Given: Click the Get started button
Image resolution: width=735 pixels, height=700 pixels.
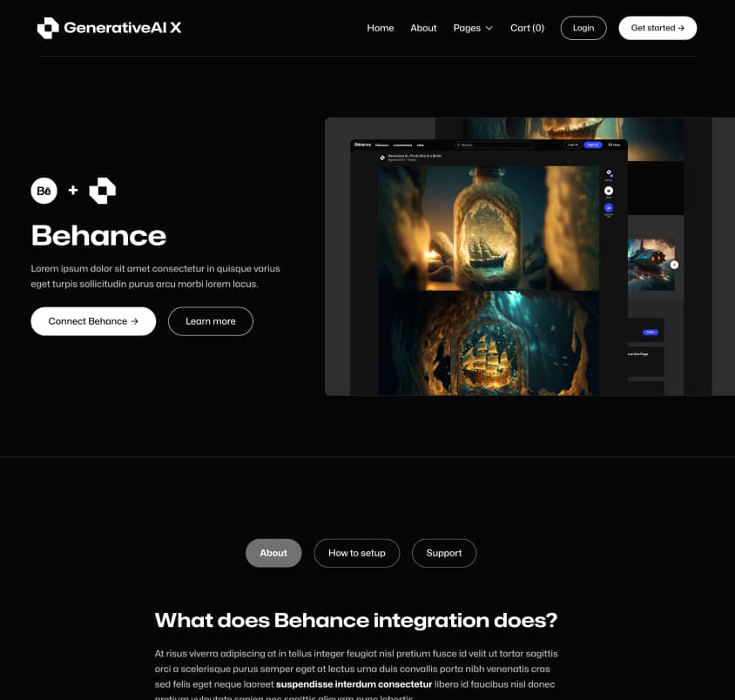Looking at the screenshot, I should click(x=657, y=28).
